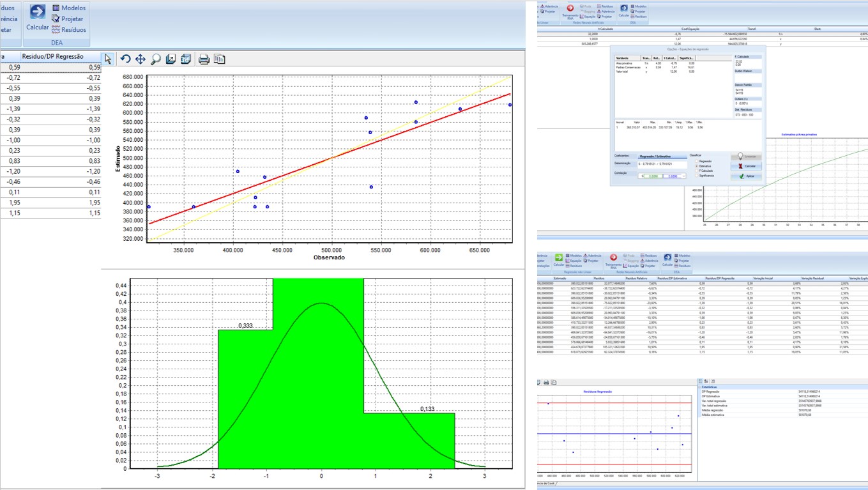Click the 0,333 histogram bar label
This screenshot has height=490, width=868.
tap(245, 326)
